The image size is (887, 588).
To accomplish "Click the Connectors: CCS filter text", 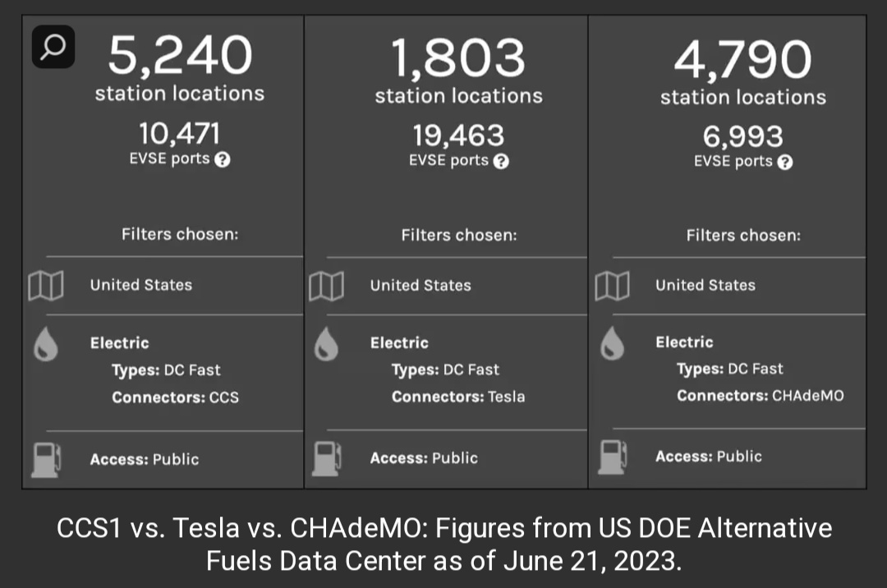I will point(175,397).
